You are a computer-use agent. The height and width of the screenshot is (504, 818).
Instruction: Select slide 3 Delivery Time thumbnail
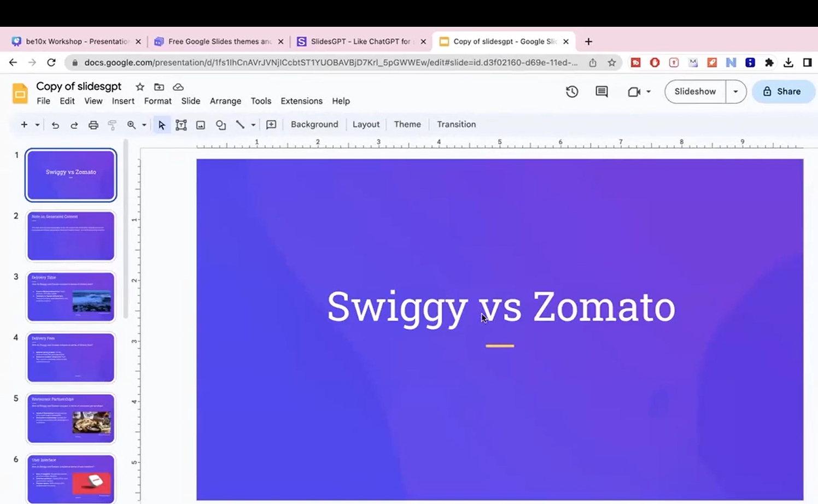point(71,297)
